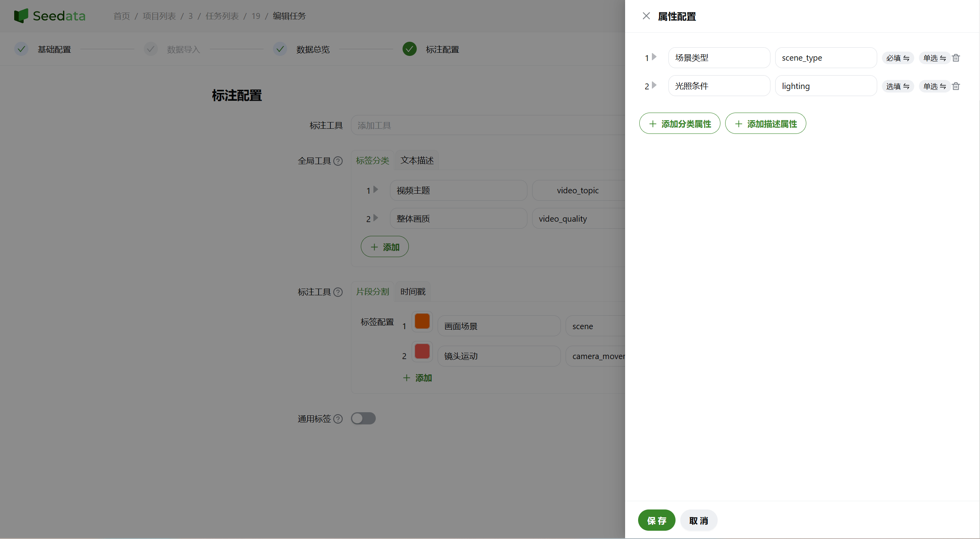
Task: Edit the 整体画质 name field
Action: pyautogui.click(x=458, y=219)
